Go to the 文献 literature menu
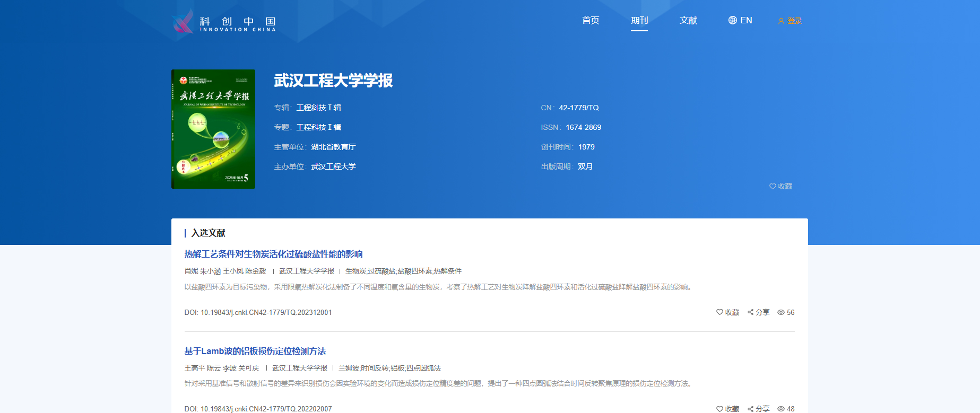The image size is (980, 413). tap(688, 20)
